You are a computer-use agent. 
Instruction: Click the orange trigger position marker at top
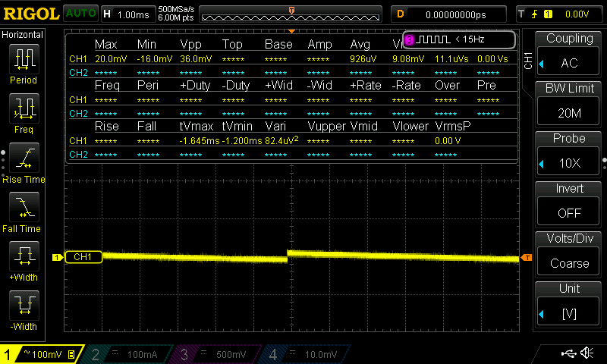(x=291, y=31)
